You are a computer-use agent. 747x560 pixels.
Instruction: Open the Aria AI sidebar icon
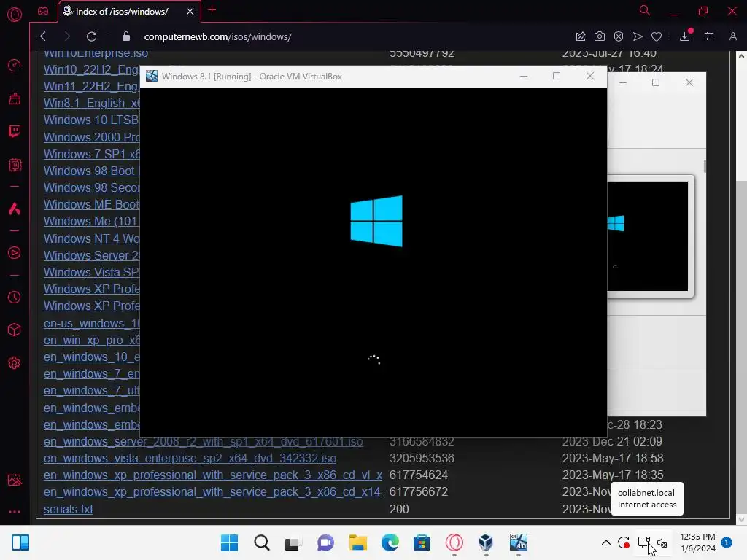(x=15, y=209)
